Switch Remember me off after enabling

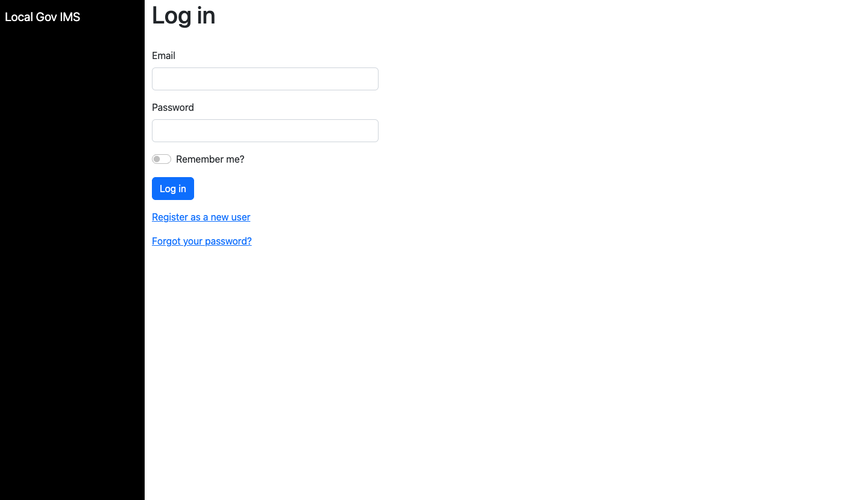pyautogui.click(x=161, y=158)
